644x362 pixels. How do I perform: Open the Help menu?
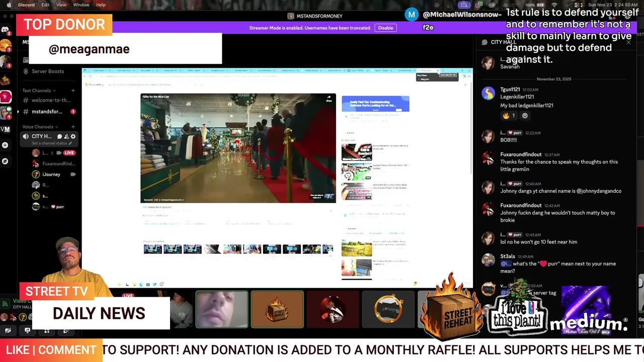pos(101,5)
